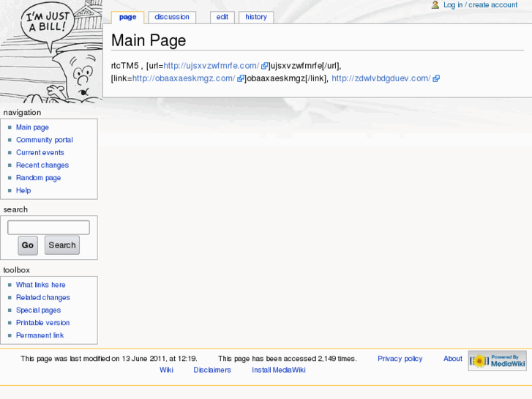The image size is (532, 399).
Task: Open Related changes in toolbox
Action: (43, 298)
